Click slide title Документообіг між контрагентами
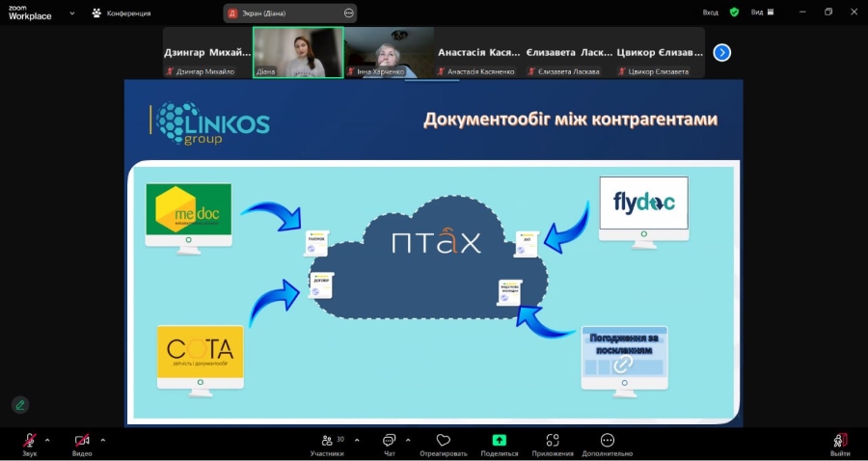Viewport: 868px width, 461px height. (x=570, y=119)
